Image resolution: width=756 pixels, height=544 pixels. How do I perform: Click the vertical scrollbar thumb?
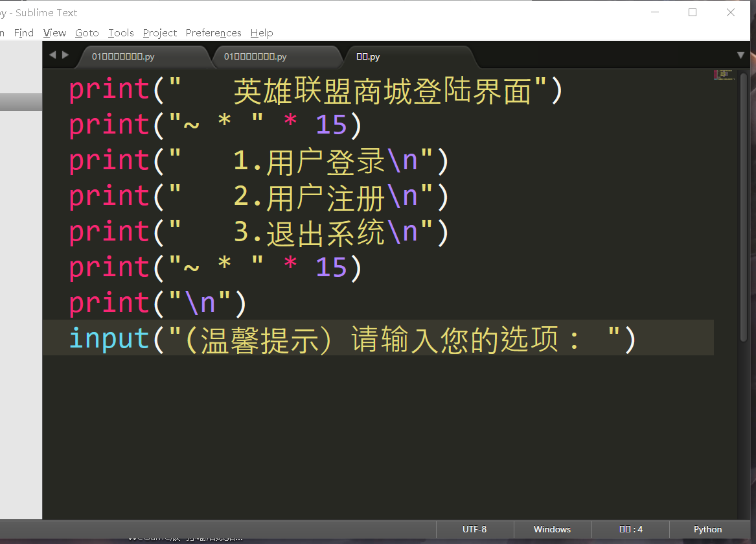tap(744, 207)
